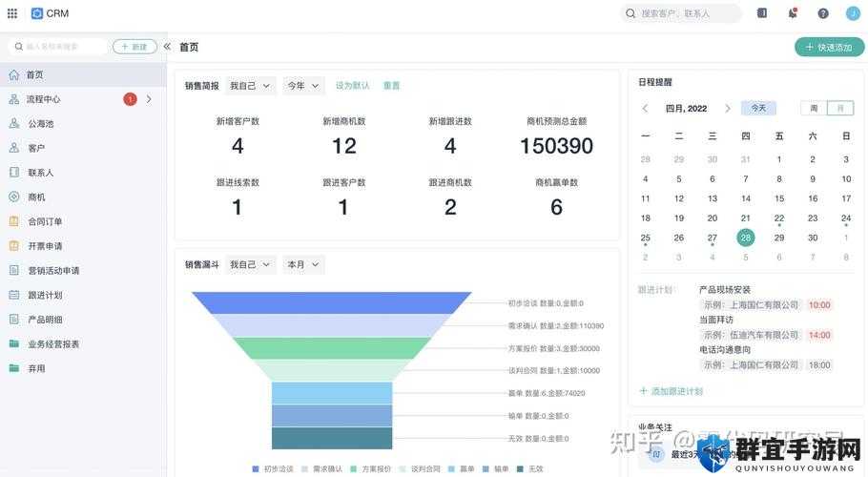Screen dimensions: 868x477
Task: Click the 联系人 icon in sidebar
Action: (x=14, y=172)
